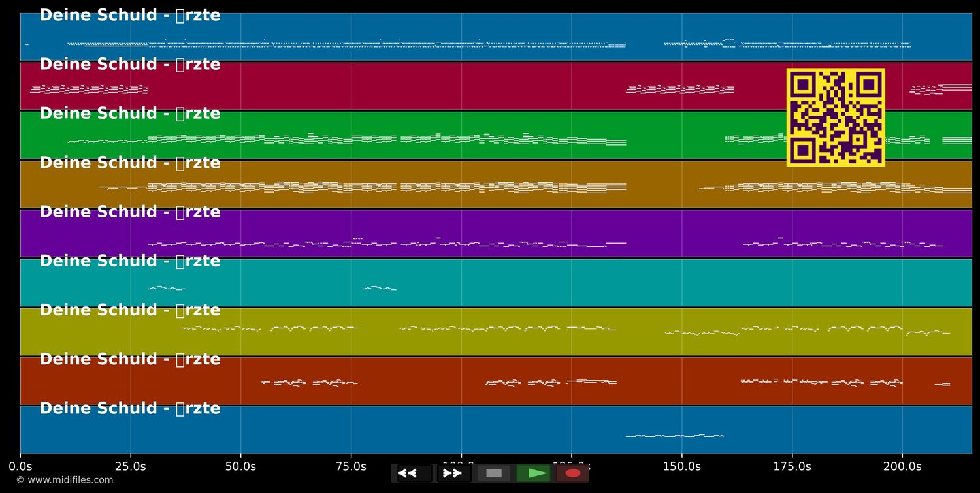This screenshot has width=980, height=493.
Task: Click the 175.0s time axis label
Action: [x=792, y=467]
